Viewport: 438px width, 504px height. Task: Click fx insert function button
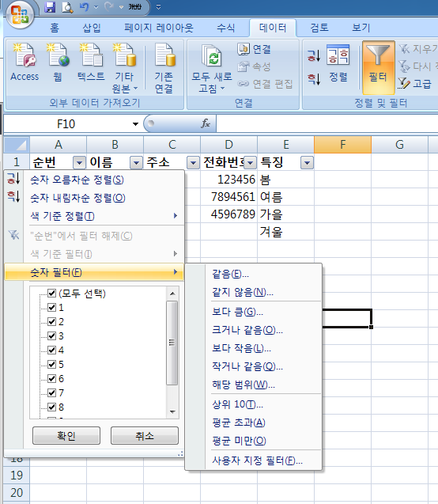(206, 123)
